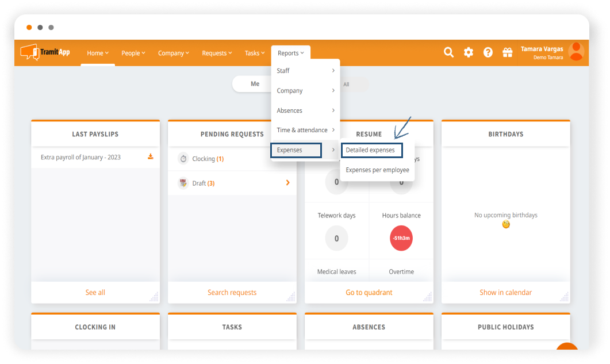Choose Expenses per employee report
The width and height of the screenshot is (610, 364).
377,170
